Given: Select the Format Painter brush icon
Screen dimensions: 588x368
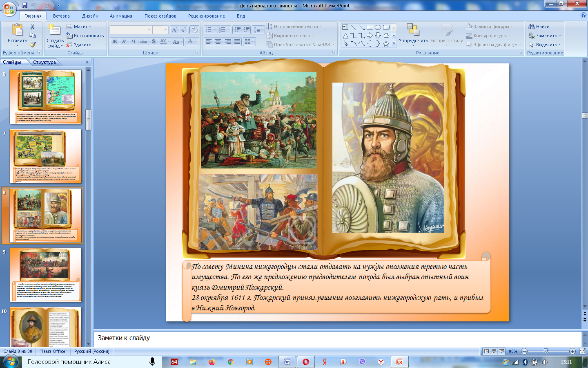Looking at the screenshot, I should [x=32, y=45].
